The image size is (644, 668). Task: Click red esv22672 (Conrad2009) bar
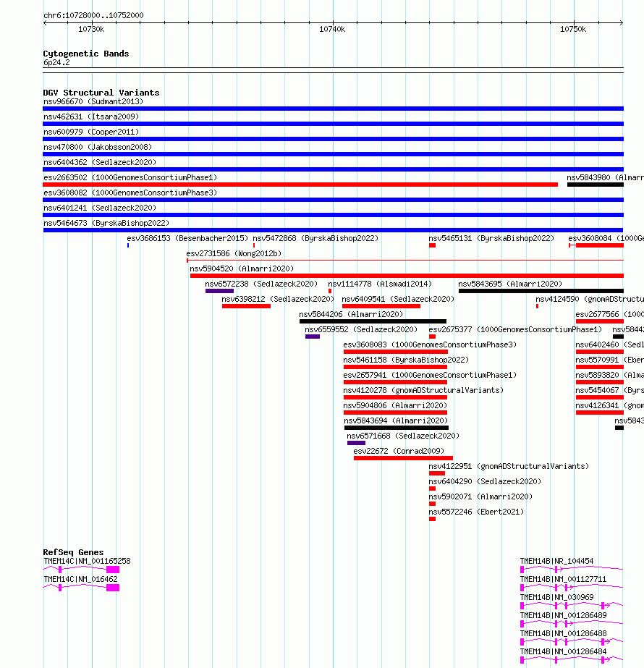tap(403, 458)
